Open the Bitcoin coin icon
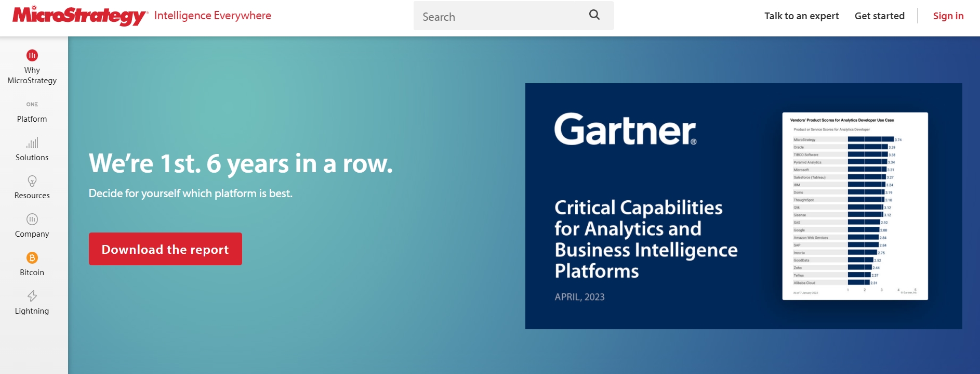The image size is (980, 374). 32,257
